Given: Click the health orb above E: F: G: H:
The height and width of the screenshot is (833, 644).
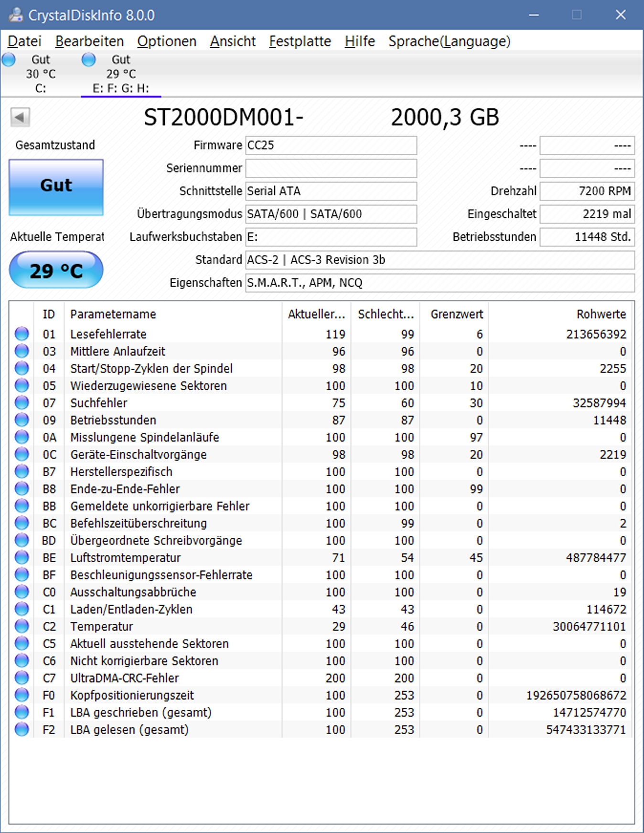Looking at the screenshot, I should click(x=89, y=60).
